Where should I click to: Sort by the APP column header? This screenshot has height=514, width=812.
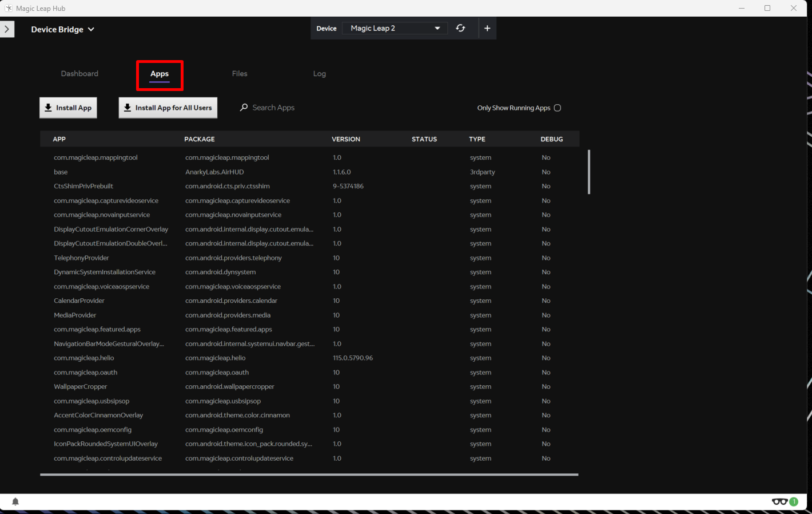(59, 139)
